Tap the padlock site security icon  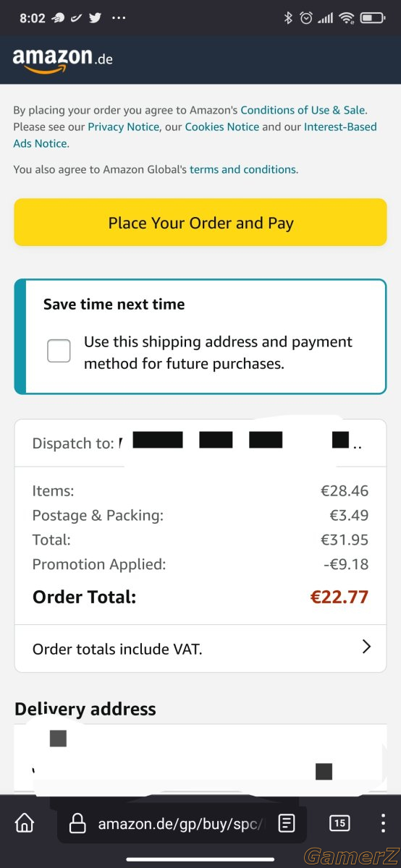pyautogui.click(x=77, y=823)
